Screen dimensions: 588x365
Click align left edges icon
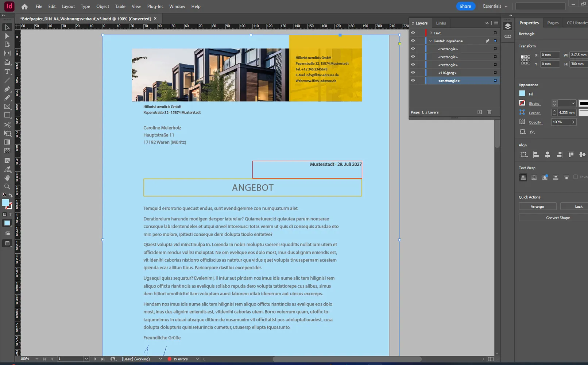point(536,155)
